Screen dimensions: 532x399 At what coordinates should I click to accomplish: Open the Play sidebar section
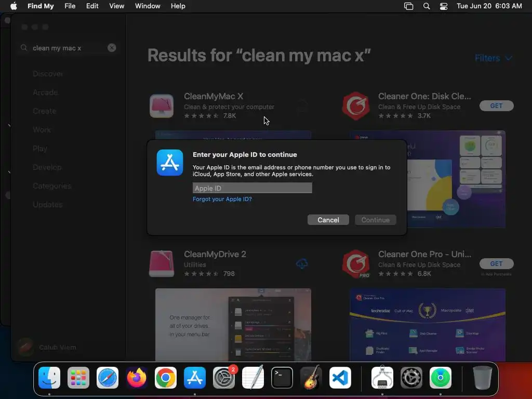40,149
